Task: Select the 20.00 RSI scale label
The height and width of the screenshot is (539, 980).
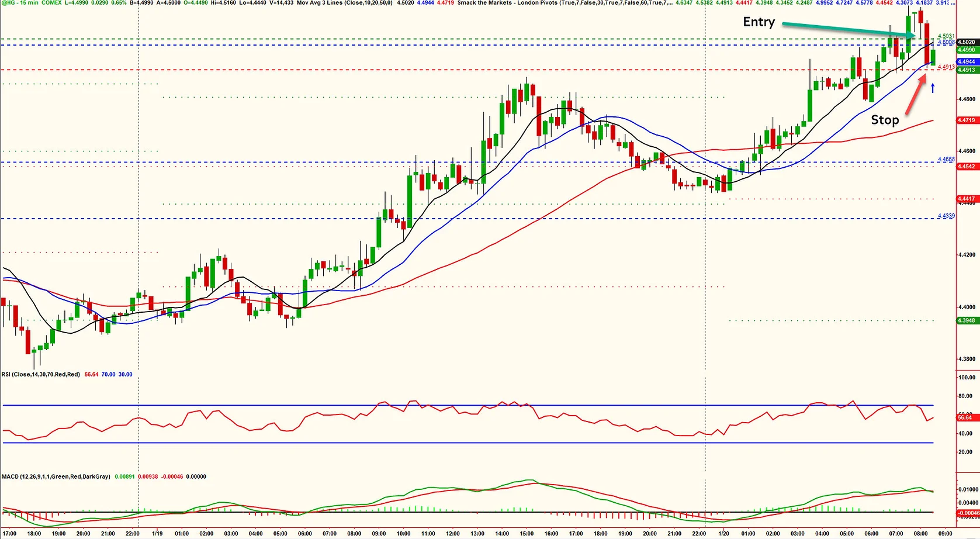Action: click(x=967, y=452)
